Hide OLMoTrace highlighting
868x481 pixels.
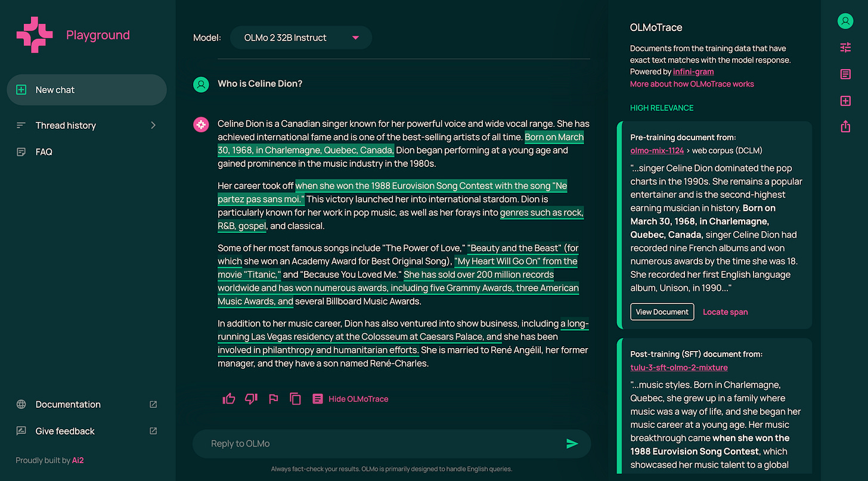click(358, 398)
